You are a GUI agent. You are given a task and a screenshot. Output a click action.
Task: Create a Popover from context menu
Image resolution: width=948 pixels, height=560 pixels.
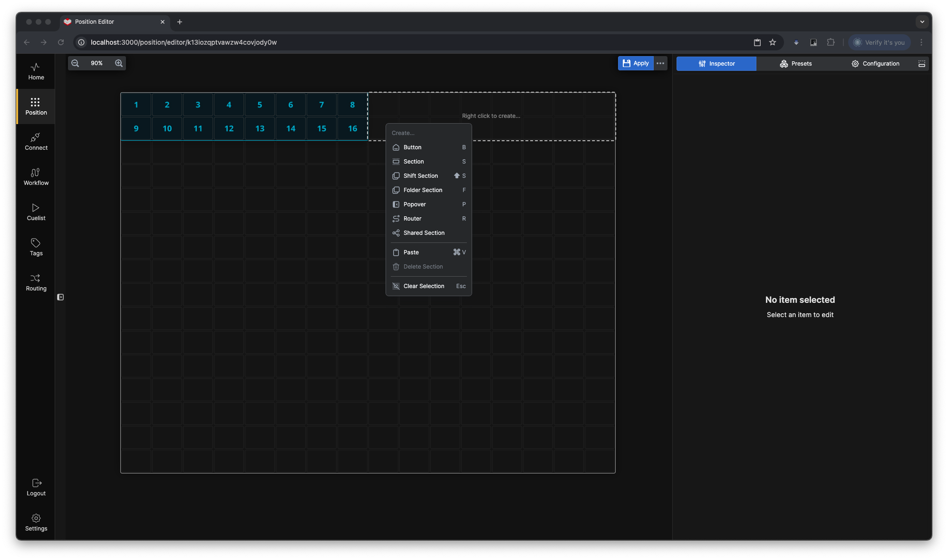(428, 204)
